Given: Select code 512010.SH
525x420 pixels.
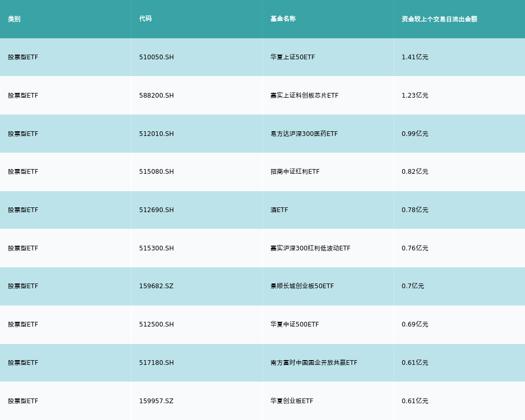Looking at the screenshot, I should pos(156,134).
